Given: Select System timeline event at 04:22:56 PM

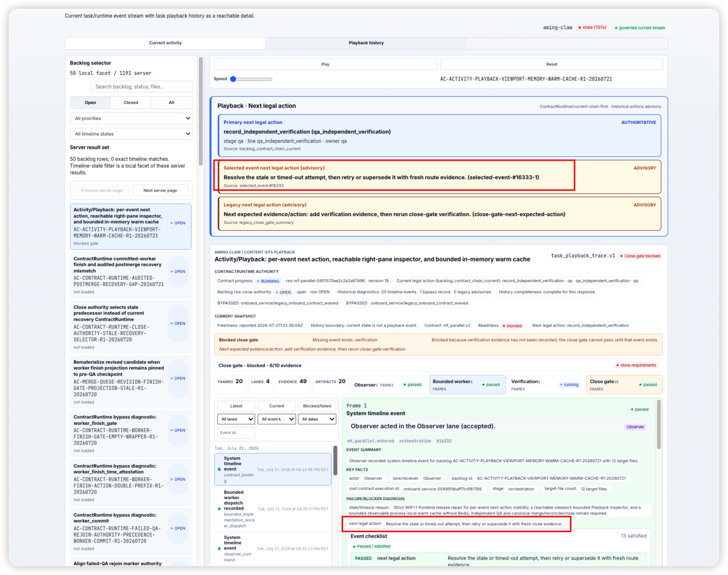Looking at the screenshot, I should click(273, 470).
